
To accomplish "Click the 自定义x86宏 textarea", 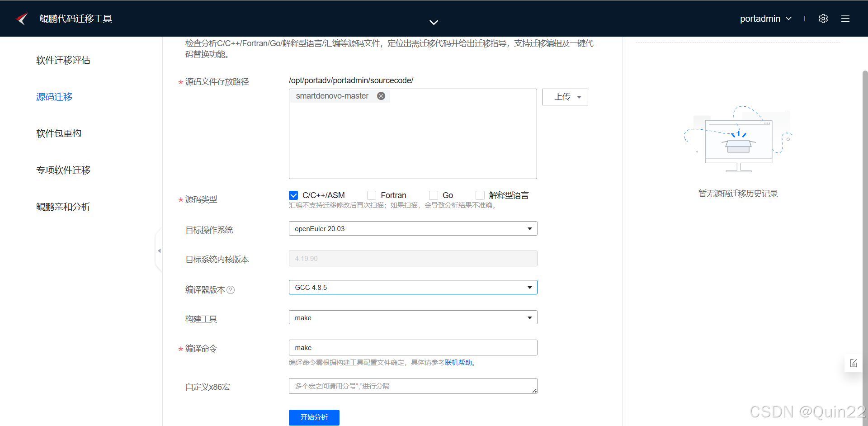I will (413, 386).
